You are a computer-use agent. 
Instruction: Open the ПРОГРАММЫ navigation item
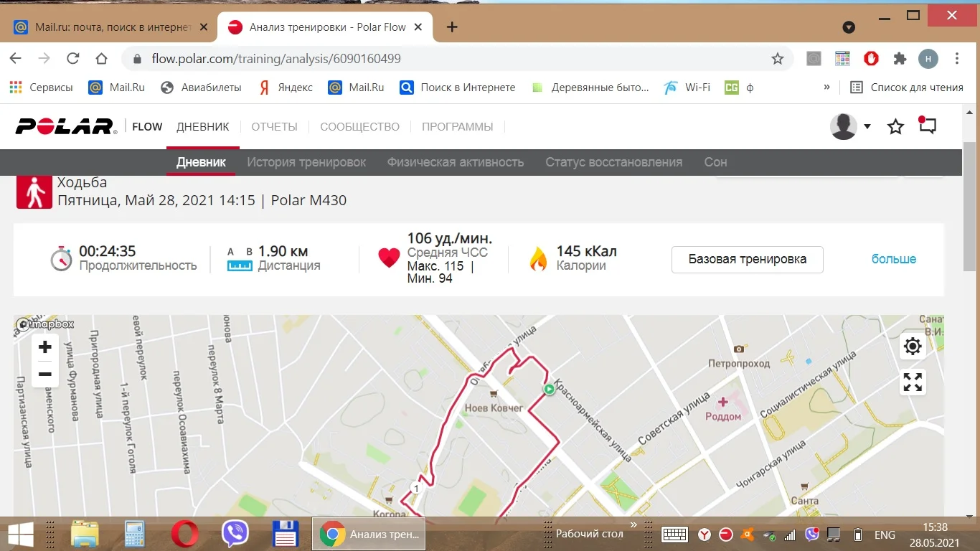click(458, 127)
